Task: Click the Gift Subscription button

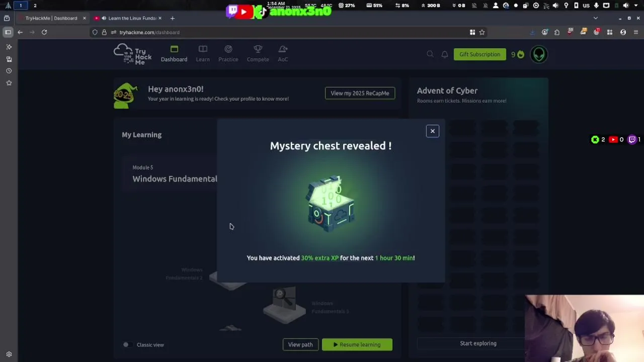Action: pyautogui.click(x=479, y=54)
